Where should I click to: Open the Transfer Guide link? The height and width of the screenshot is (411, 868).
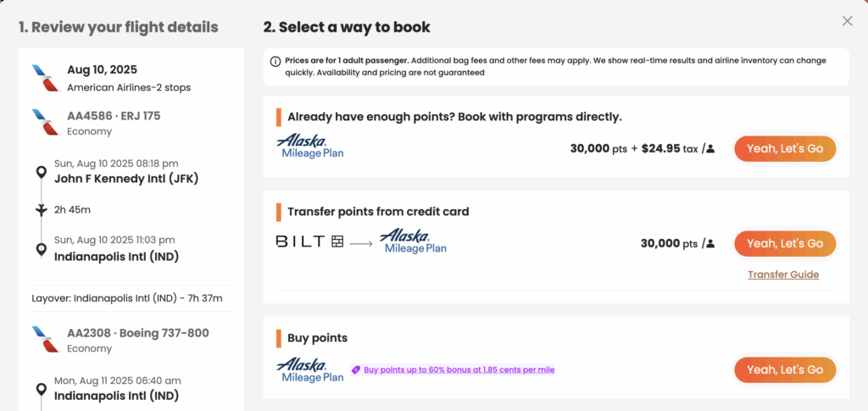click(783, 275)
